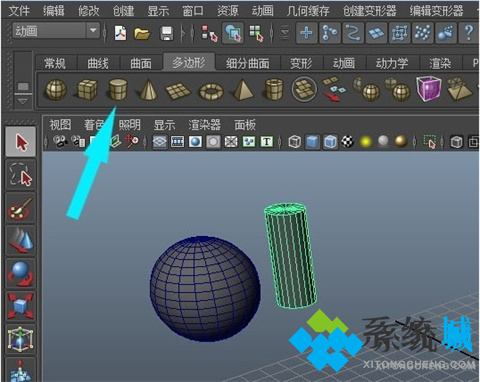Enable wireframe display cube icon
The image size is (480, 382).
294,142
